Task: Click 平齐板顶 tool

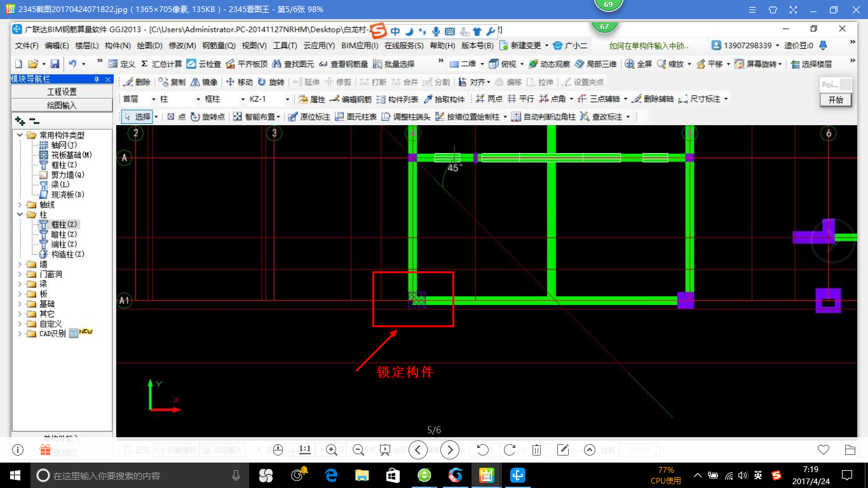Action: click(247, 64)
